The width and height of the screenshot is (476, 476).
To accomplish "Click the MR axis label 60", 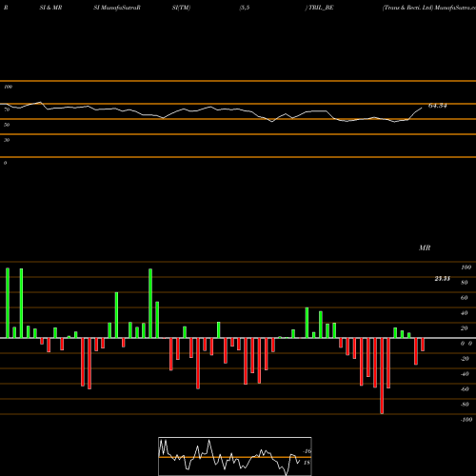I will coord(465,298).
